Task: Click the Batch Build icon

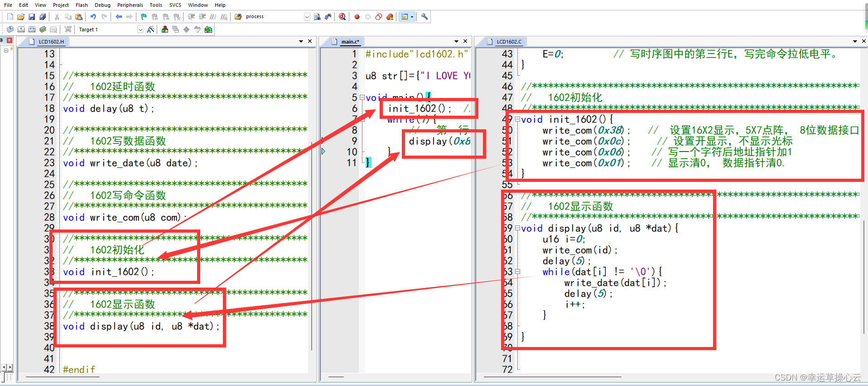Action: 43,29
